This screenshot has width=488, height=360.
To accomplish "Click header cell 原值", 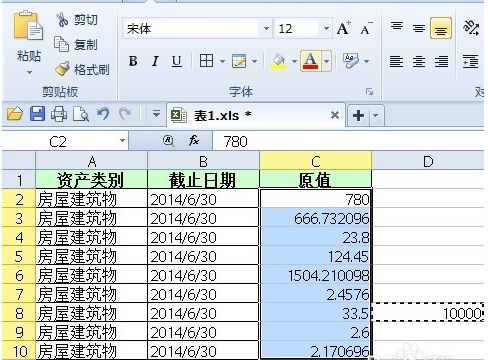I will (316, 180).
